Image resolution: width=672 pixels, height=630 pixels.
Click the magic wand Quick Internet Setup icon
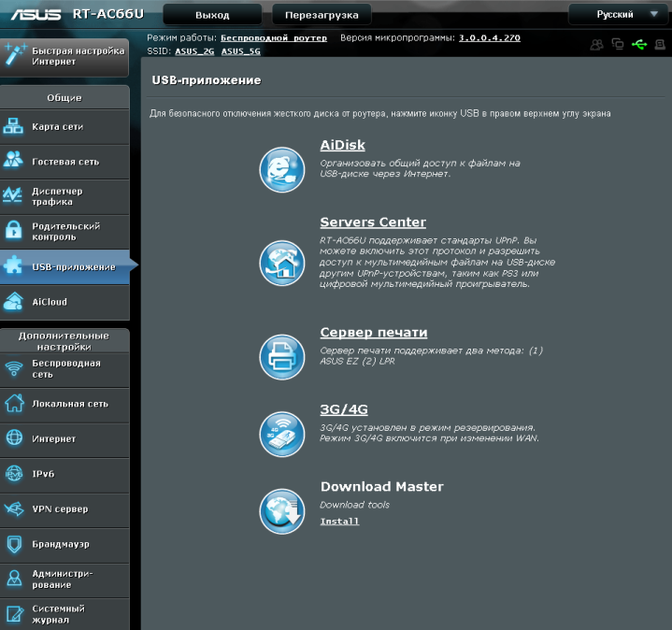14,55
